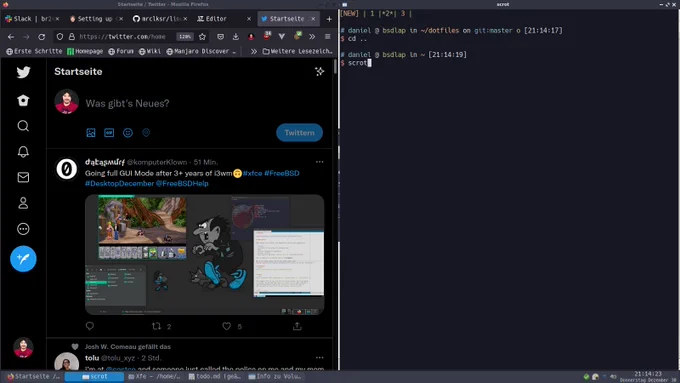Expand hidden bookmarks chevron in bookmarks bar
The image size is (680, 383).
coord(254,51)
